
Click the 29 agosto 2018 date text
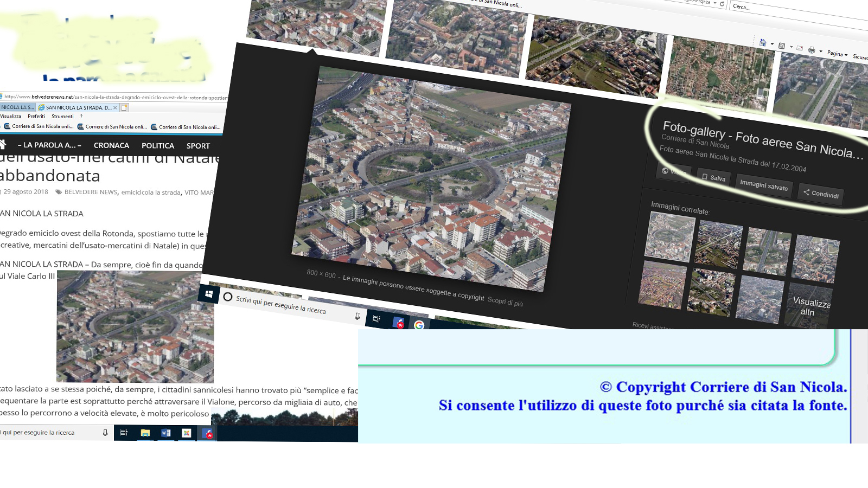25,191
